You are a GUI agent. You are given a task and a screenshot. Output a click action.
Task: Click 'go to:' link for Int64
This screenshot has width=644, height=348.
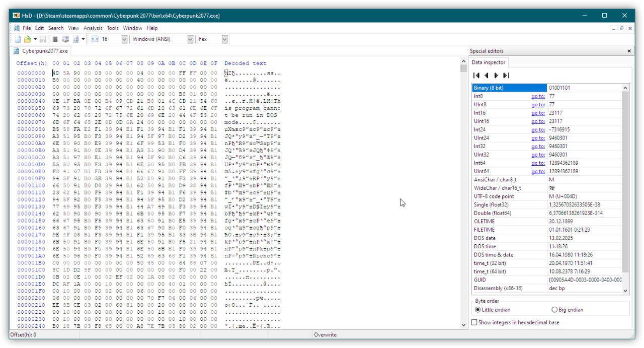point(538,163)
